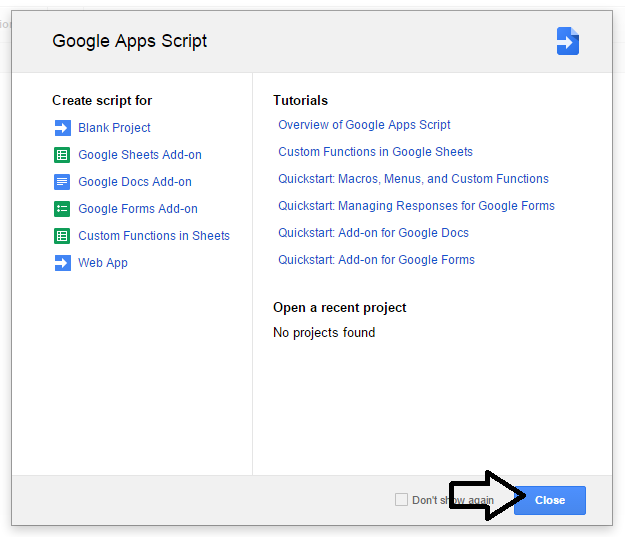Click the Blank Project arrow icon
This screenshot has height=537, width=625.
pyautogui.click(x=62, y=128)
